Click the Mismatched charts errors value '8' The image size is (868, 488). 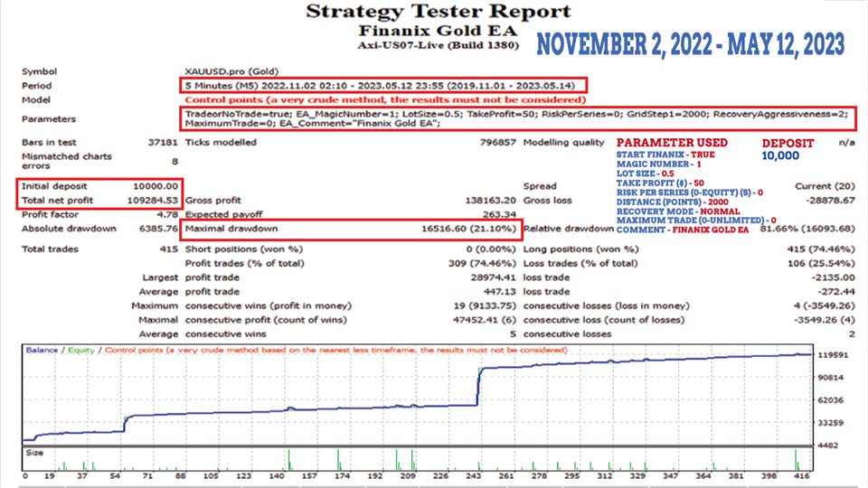click(x=175, y=161)
